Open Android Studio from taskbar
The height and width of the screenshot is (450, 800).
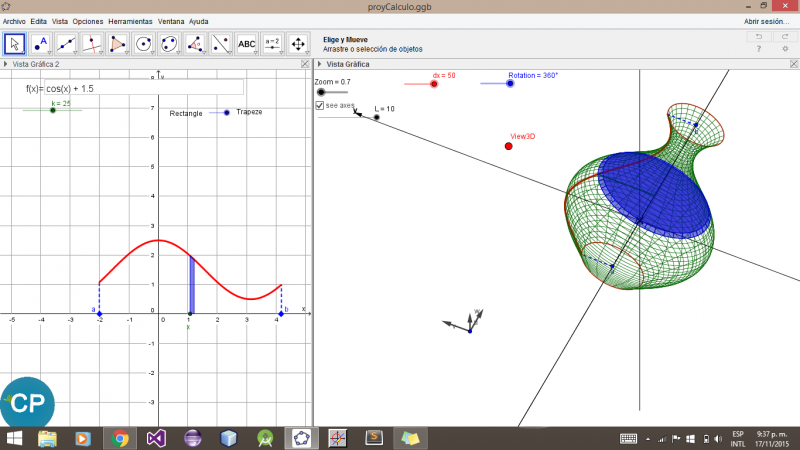pyautogui.click(x=265, y=438)
